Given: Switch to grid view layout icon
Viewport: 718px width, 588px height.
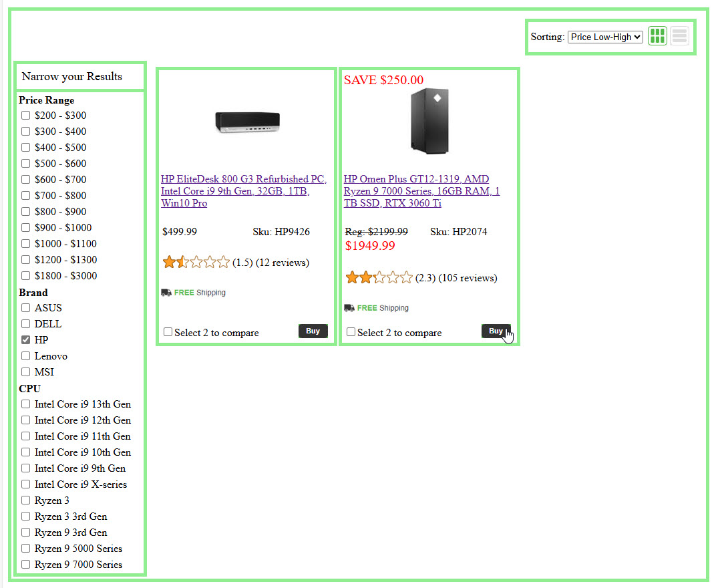Looking at the screenshot, I should 657,36.
